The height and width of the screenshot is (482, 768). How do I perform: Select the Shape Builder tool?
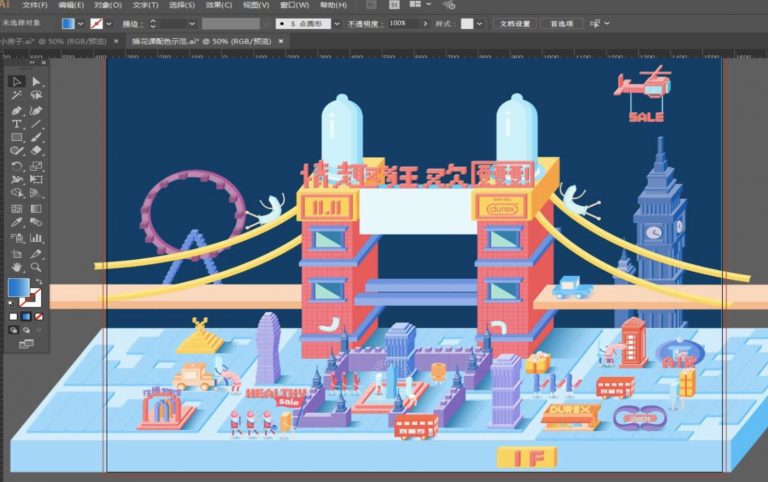[x=17, y=193]
